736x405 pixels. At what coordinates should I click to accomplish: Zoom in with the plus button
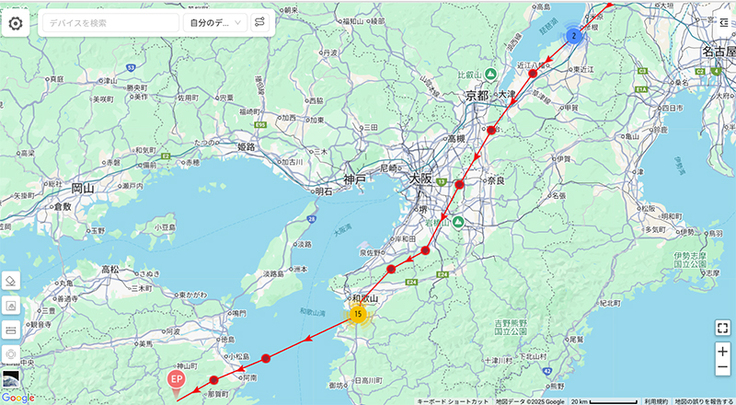722,351
